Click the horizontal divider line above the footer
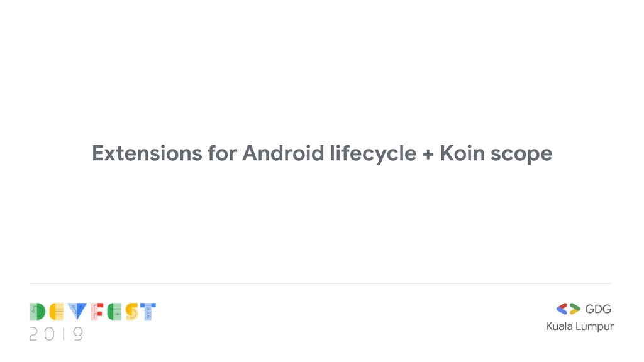 point(321,283)
